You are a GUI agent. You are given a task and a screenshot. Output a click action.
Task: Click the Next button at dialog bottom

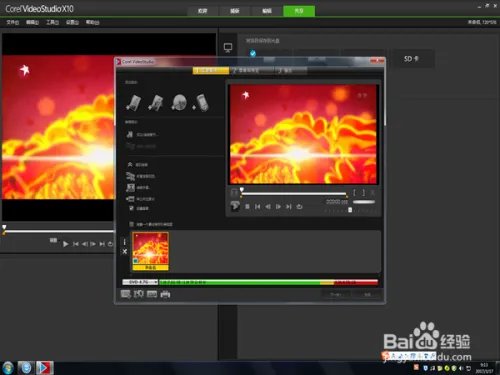click(x=335, y=294)
